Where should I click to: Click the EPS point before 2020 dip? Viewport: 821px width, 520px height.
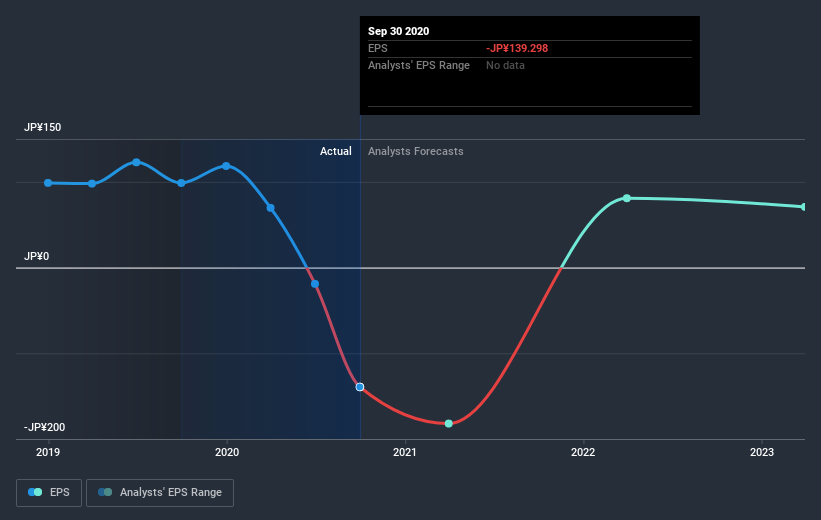(181, 183)
